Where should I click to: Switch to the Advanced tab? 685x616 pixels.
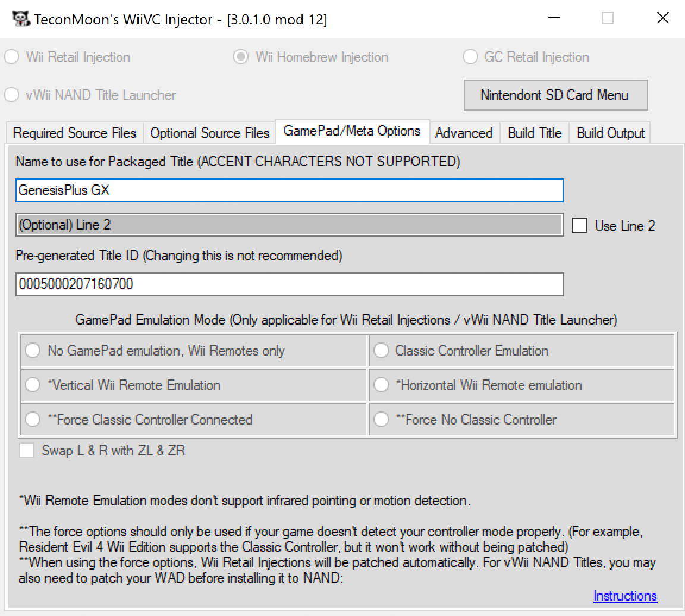click(x=464, y=133)
